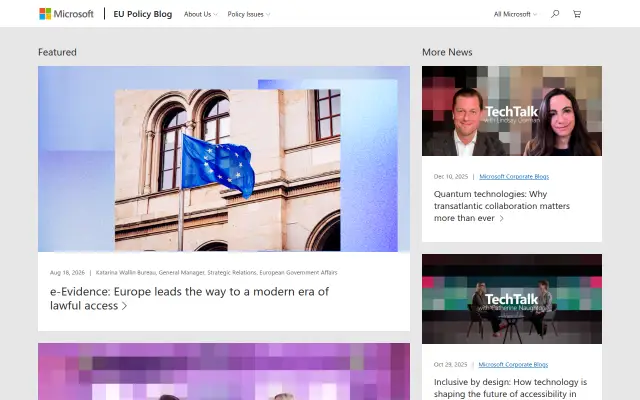640x400 pixels.
Task: Expand the All Microsoft menu
Action: pos(515,14)
